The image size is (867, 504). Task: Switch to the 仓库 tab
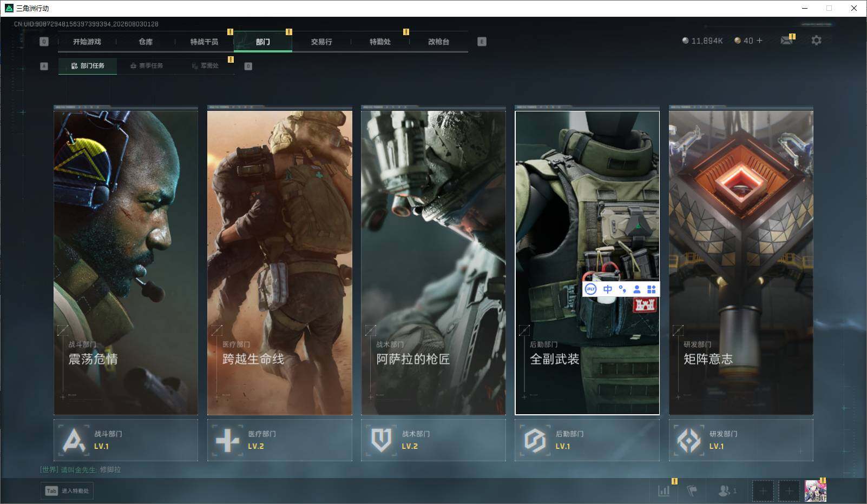[146, 42]
